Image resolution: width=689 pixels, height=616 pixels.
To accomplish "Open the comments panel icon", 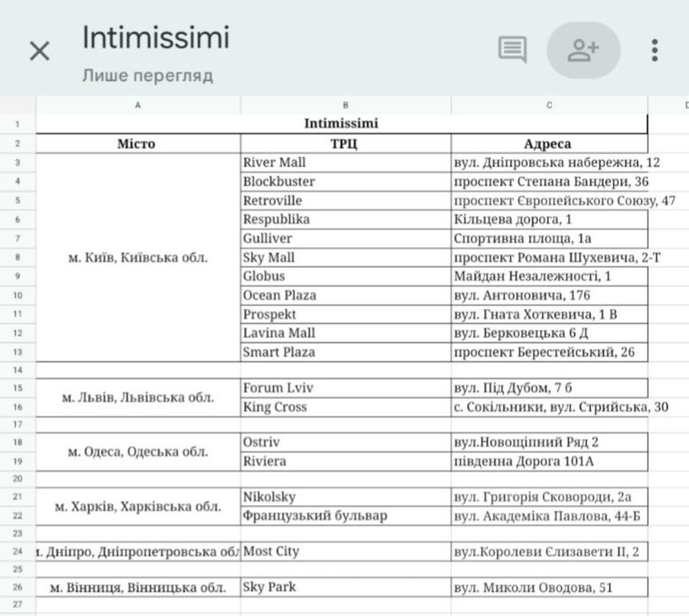I will pos(513,49).
